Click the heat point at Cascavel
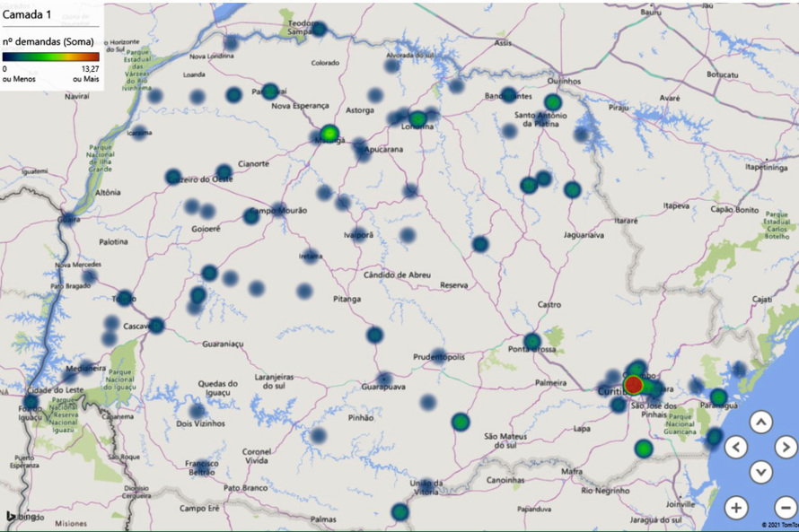Viewport: 799px width, 532px height. [x=156, y=325]
